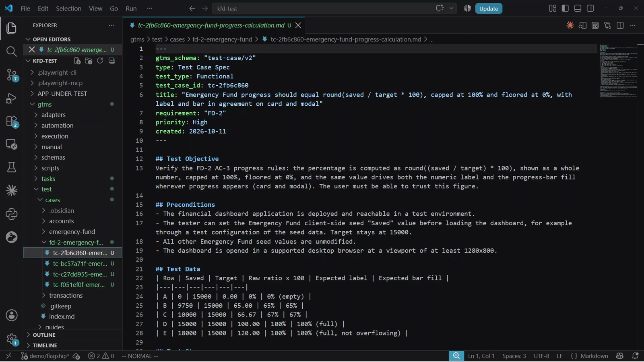
Task: Open markdown preview to the side
Action: click(x=582, y=25)
